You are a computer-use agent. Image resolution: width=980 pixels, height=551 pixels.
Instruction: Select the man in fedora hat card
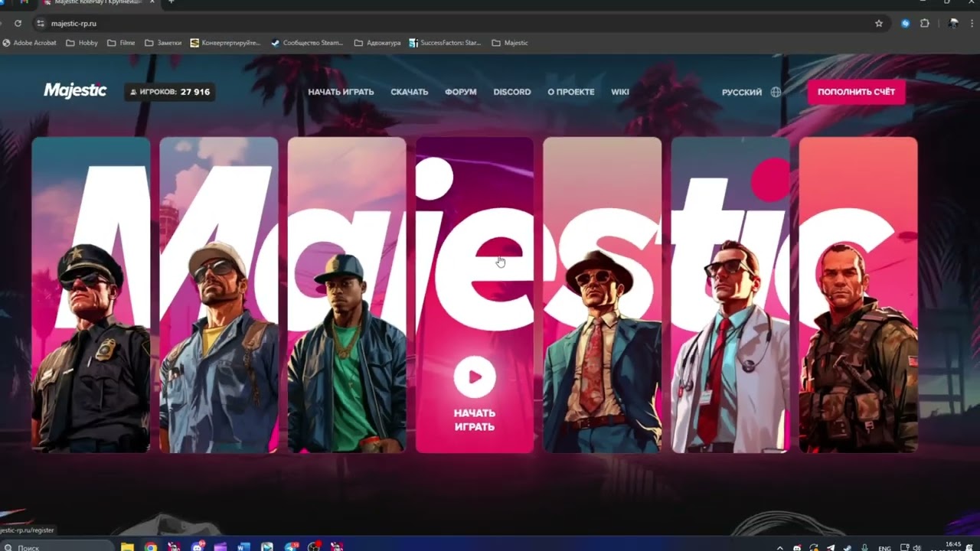click(x=603, y=295)
